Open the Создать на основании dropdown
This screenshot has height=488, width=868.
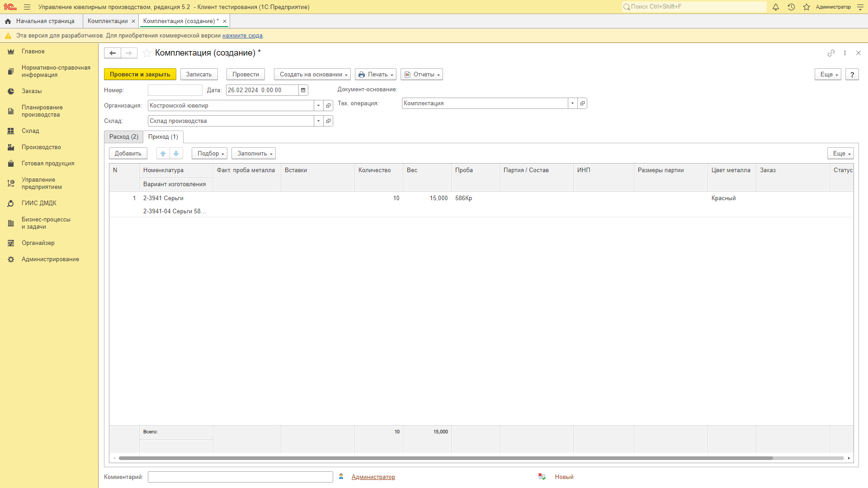312,74
